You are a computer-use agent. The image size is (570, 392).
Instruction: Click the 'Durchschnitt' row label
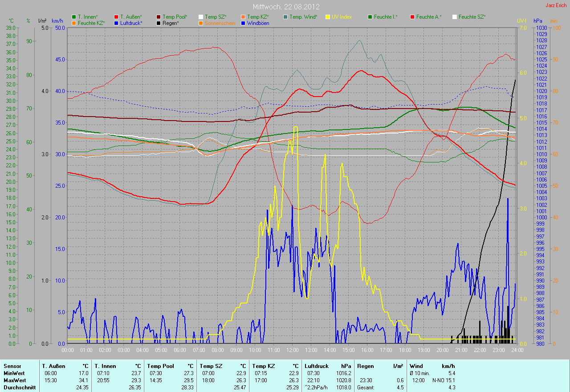pos(20,388)
